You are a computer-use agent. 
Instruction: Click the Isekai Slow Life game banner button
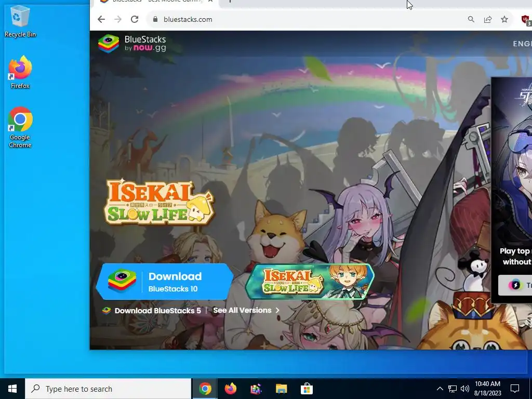(x=310, y=282)
